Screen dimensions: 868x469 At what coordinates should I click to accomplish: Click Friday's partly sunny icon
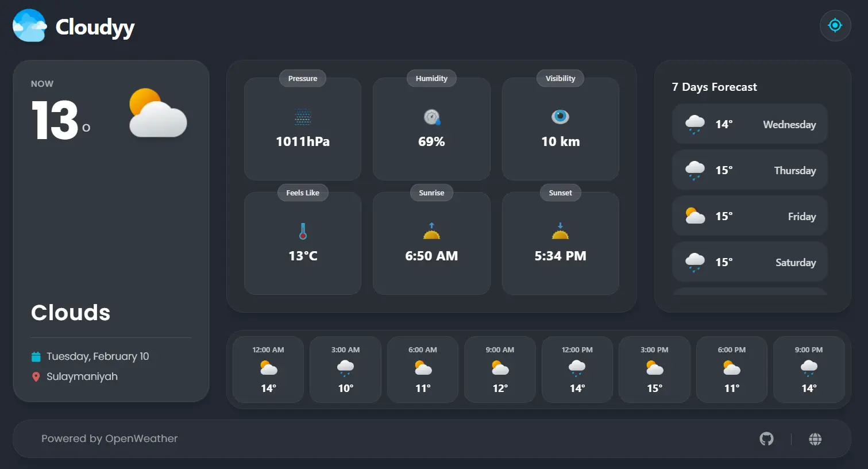[695, 216]
